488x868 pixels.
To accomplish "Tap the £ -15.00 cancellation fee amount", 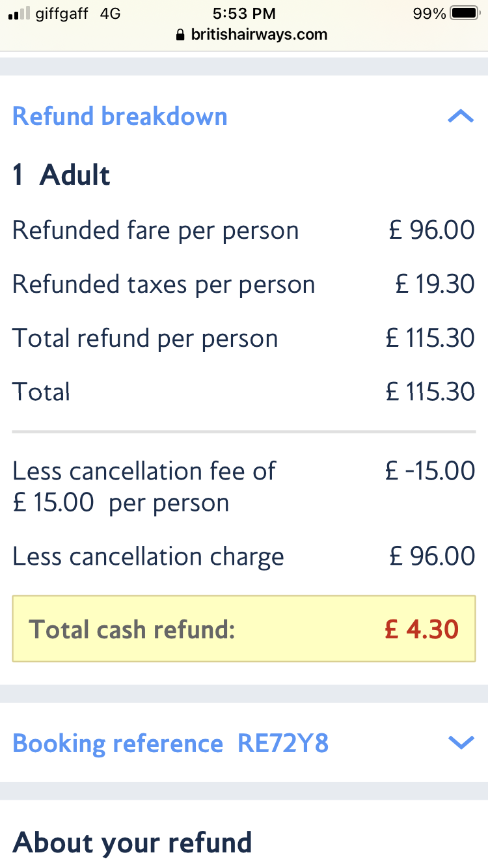I will click(430, 470).
